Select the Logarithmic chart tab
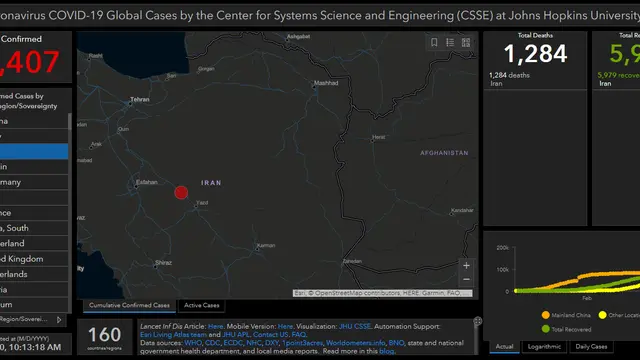640x360 pixels. 544,347
